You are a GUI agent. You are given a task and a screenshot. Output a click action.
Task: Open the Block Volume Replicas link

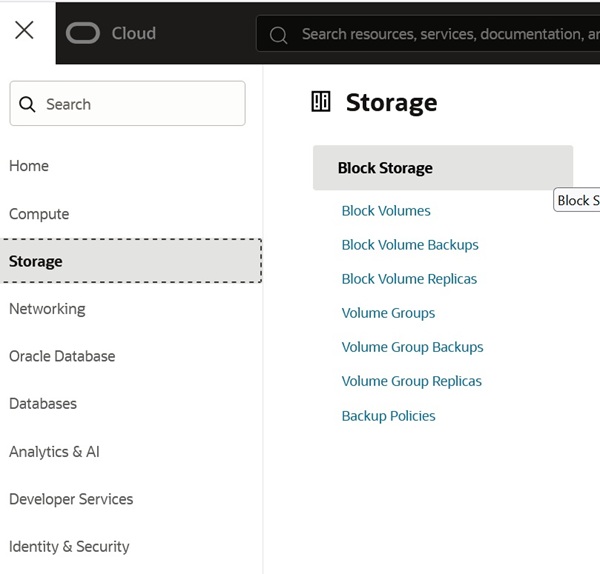(x=409, y=279)
